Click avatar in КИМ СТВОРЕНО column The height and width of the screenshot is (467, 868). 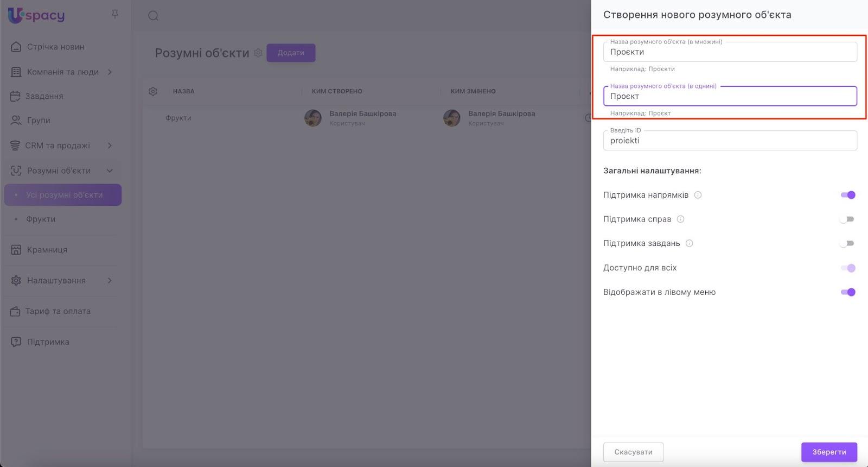click(x=313, y=118)
